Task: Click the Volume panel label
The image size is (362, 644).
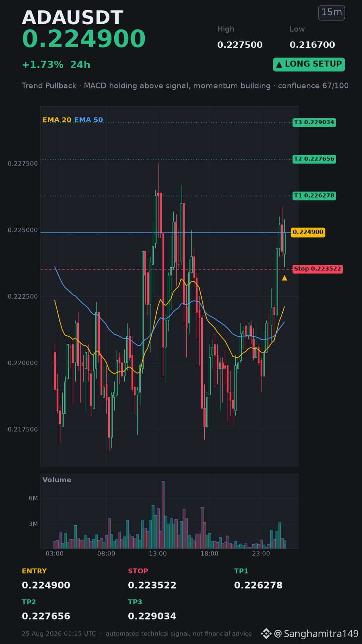Action: 57,480
